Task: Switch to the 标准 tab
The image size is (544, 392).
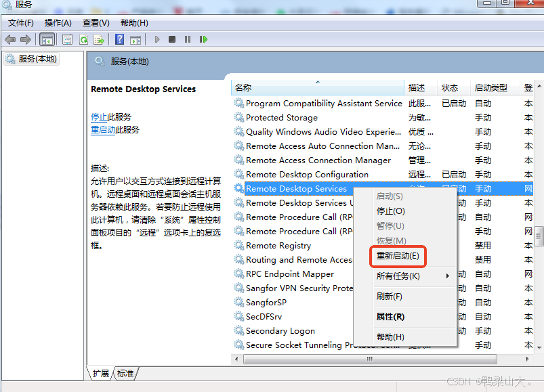Action: 125,373
